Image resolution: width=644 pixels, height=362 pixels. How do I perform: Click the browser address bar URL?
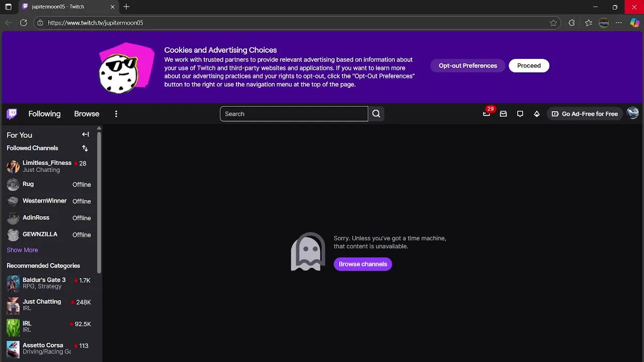96,23
